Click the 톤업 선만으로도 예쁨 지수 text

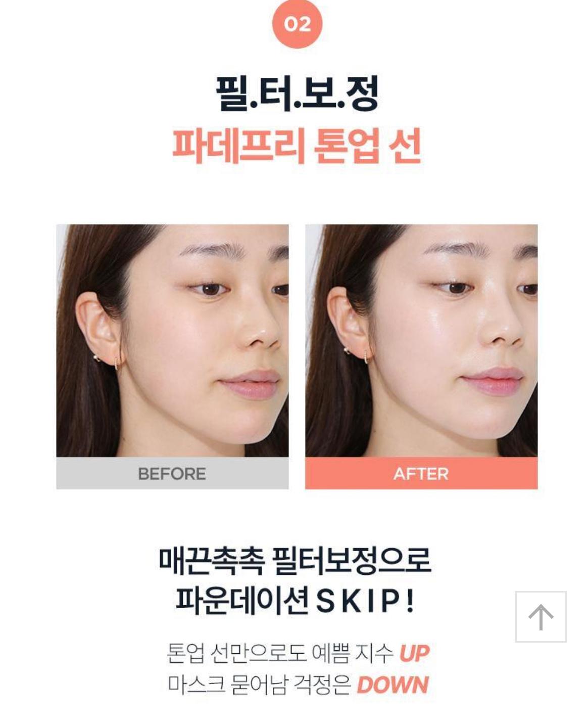(x=280, y=653)
